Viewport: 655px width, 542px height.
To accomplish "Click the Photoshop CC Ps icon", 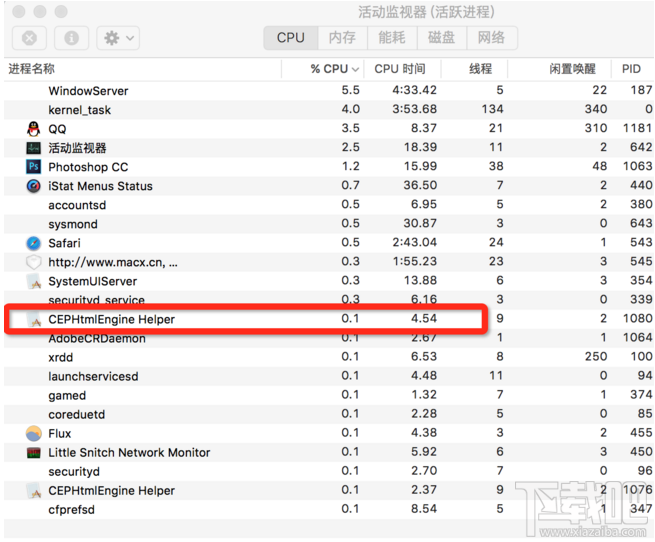I will click(33, 167).
